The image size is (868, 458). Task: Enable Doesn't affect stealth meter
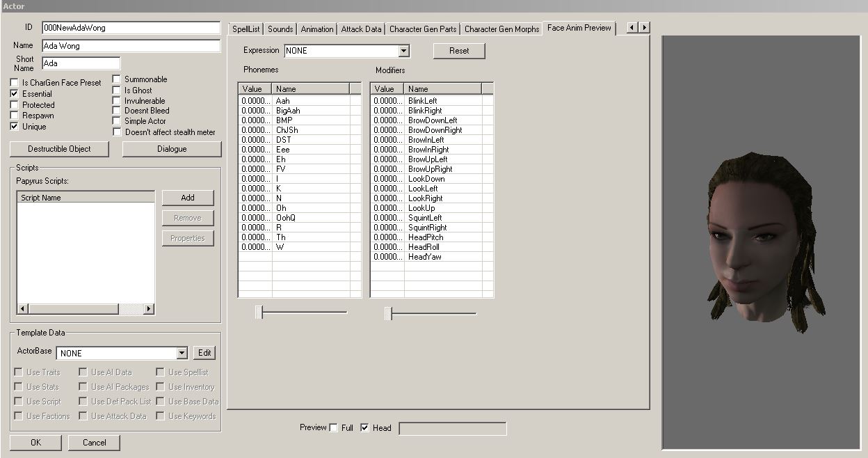117,132
